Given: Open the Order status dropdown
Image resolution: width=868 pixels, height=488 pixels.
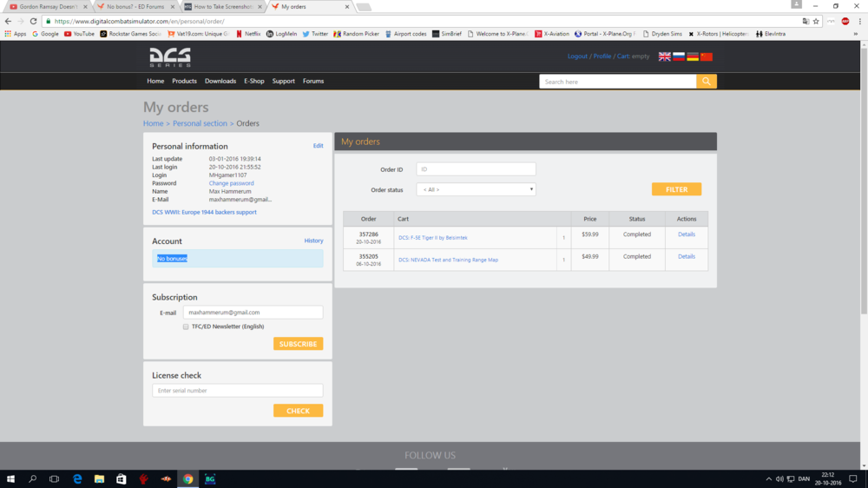Looking at the screenshot, I should click(x=476, y=189).
